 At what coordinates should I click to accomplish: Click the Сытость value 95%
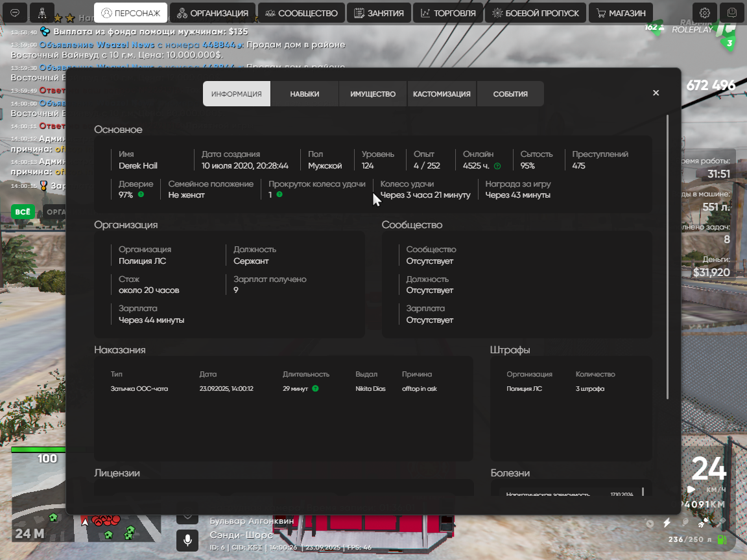(527, 166)
